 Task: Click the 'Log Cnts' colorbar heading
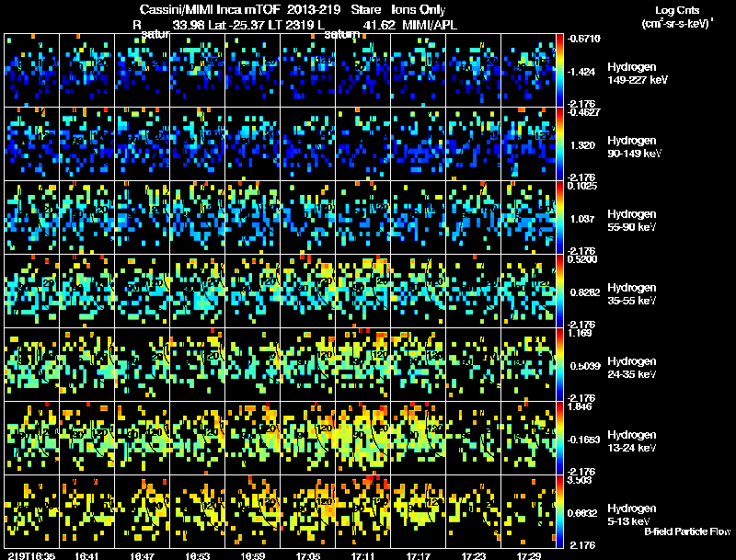(x=677, y=10)
